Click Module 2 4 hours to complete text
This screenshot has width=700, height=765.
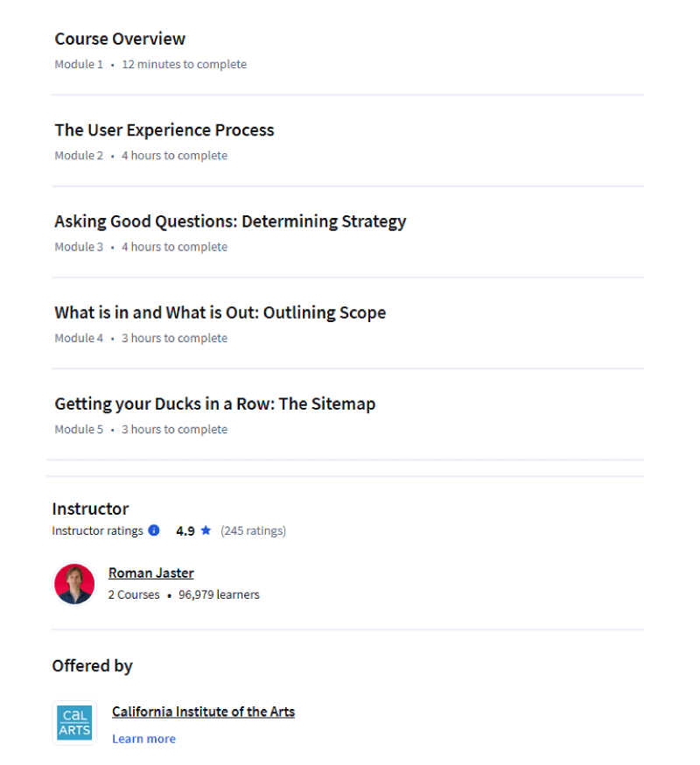click(x=141, y=156)
